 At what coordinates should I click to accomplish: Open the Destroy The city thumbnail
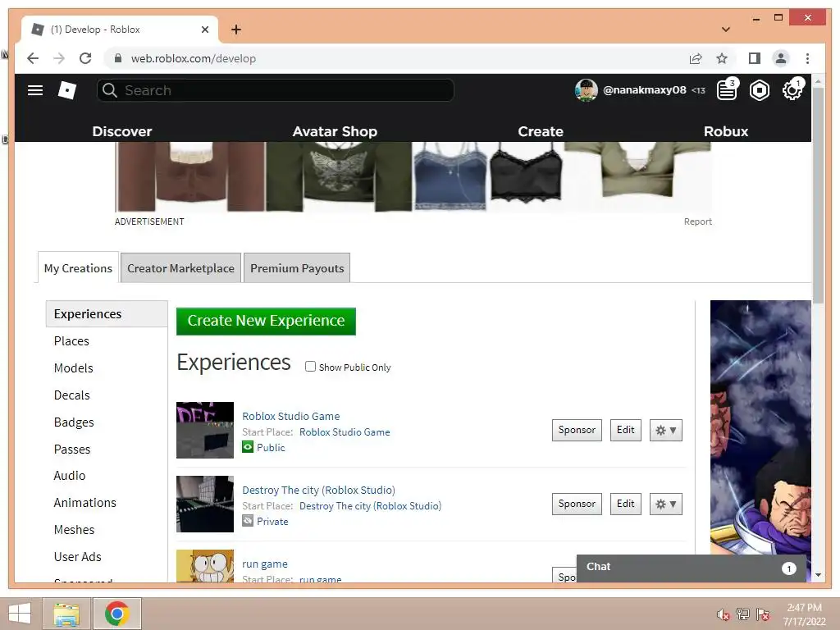pyautogui.click(x=205, y=504)
